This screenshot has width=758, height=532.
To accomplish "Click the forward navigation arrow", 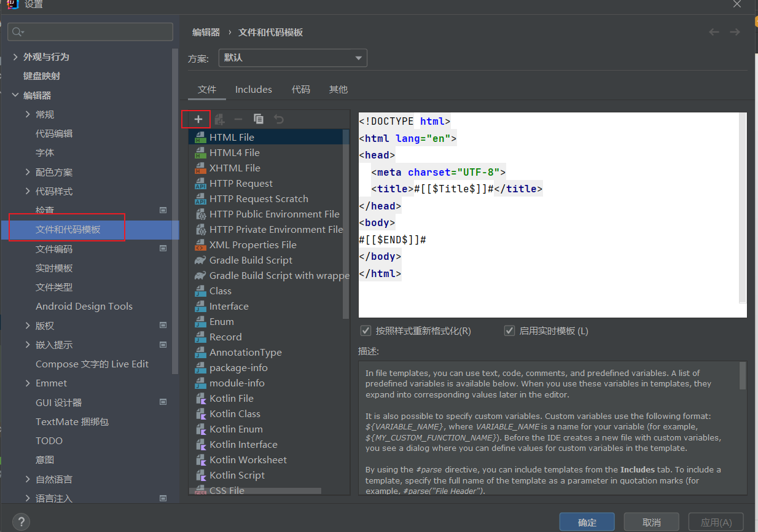I will pos(735,32).
